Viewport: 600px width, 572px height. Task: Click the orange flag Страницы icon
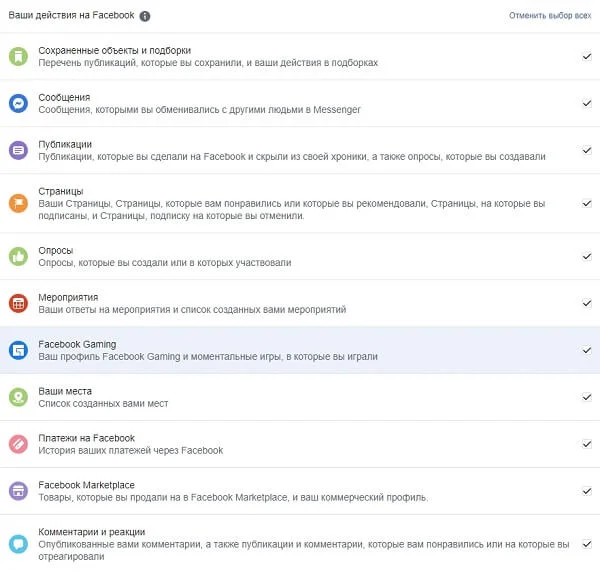point(18,203)
